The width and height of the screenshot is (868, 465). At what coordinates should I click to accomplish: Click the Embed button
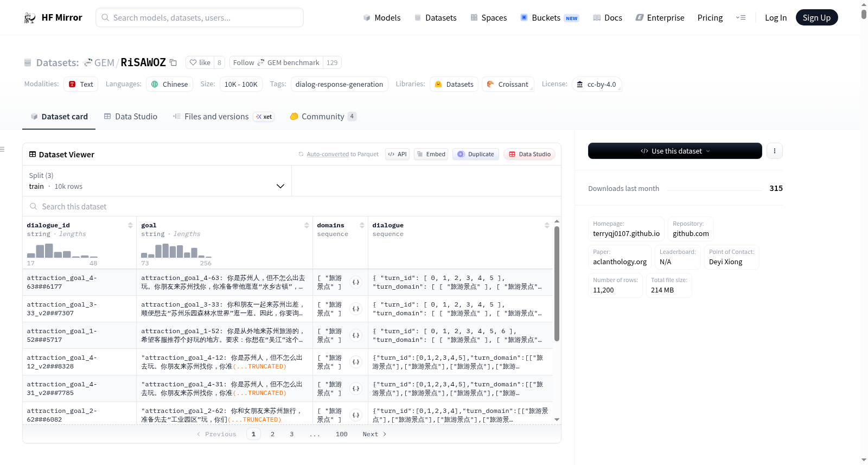(431, 154)
